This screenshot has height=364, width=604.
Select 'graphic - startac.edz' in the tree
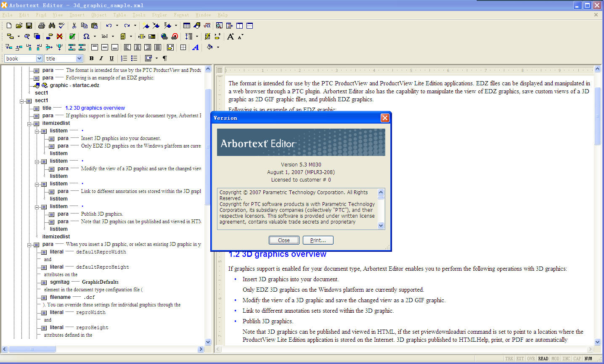point(74,85)
